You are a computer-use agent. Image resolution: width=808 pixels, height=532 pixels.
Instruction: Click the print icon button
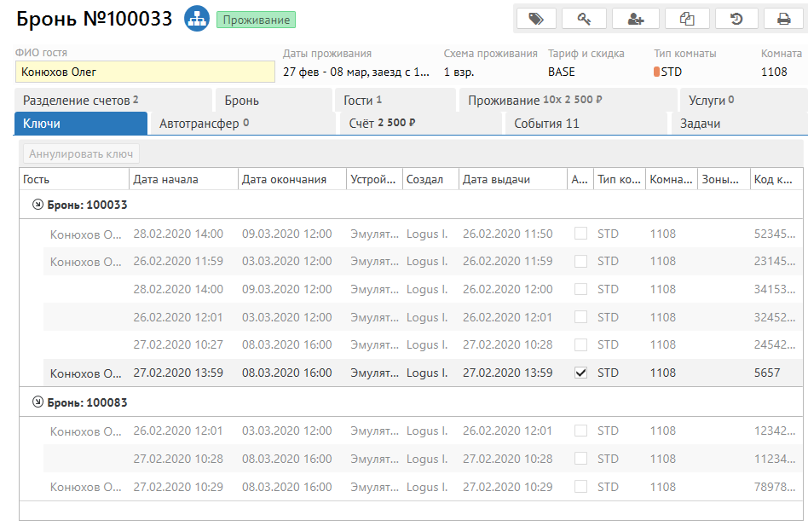[783, 19]
